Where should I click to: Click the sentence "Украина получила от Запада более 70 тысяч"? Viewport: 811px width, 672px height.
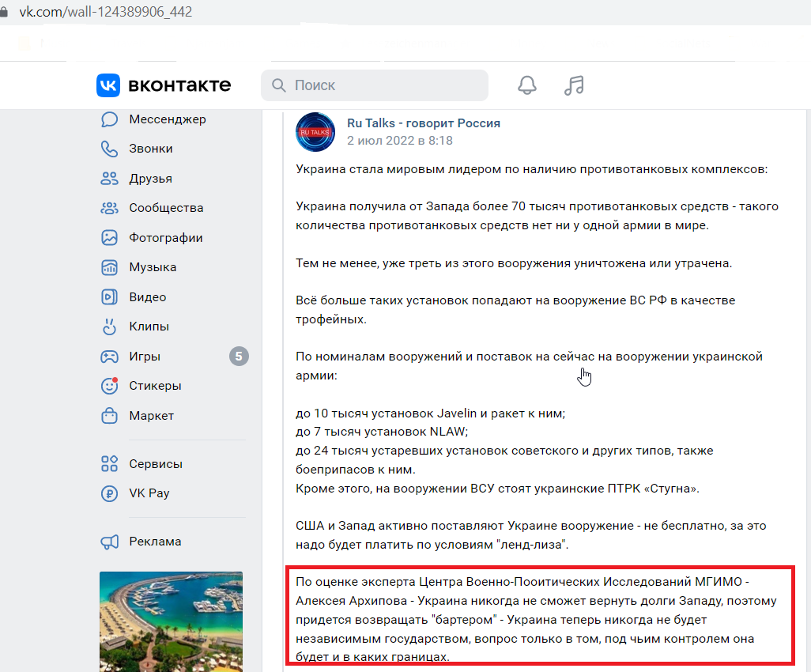point(537,216)
